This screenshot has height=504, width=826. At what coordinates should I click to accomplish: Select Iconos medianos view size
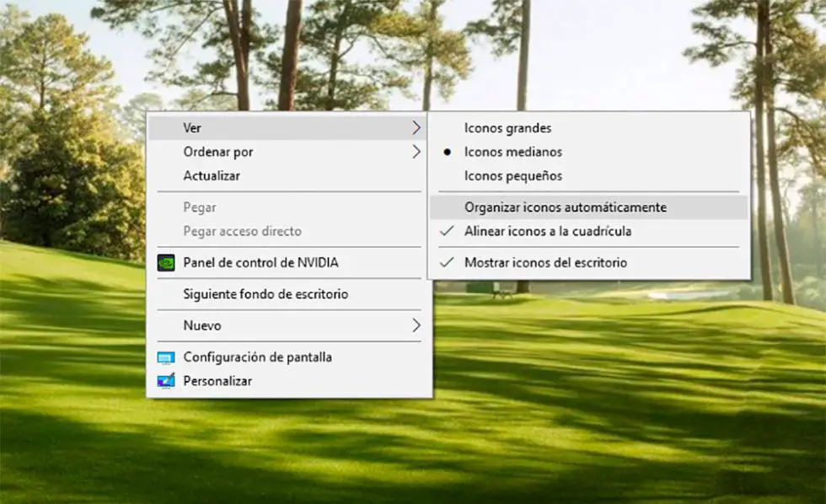[589, 153]
